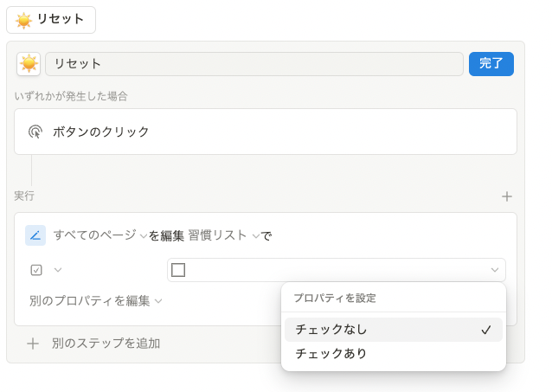Select the ボタンのクリック trigger row
The height and width of the screenshot is (392, 552).
click(266, 132)
